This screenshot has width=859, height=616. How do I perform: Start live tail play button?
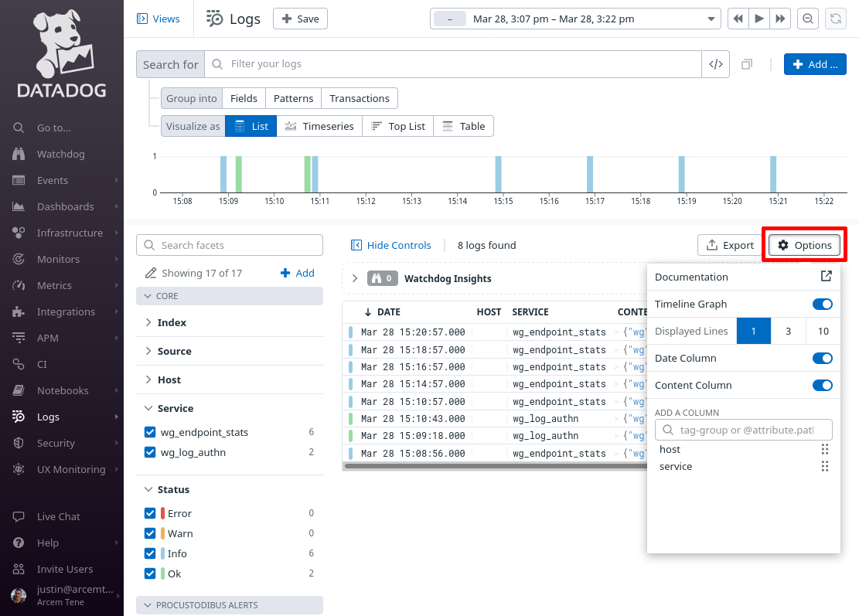(759, 19)
